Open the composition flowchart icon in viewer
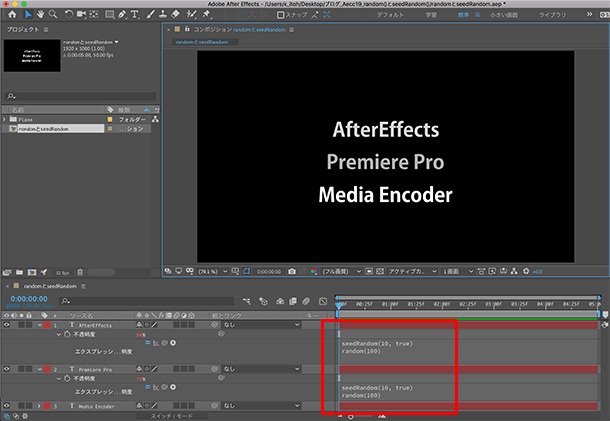This screenshot has width=610, height=421. [x=514, y=271]
